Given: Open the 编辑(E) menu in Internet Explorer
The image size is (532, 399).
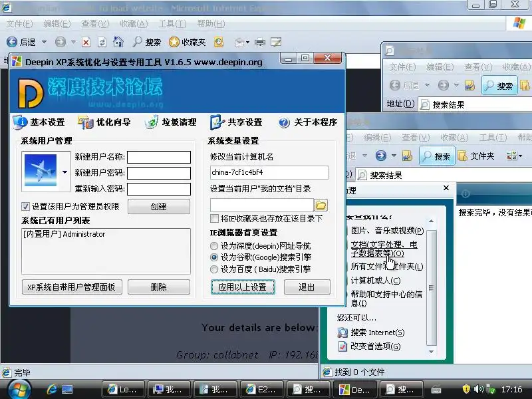Looking at the screenshot, I should click(57, 24).
